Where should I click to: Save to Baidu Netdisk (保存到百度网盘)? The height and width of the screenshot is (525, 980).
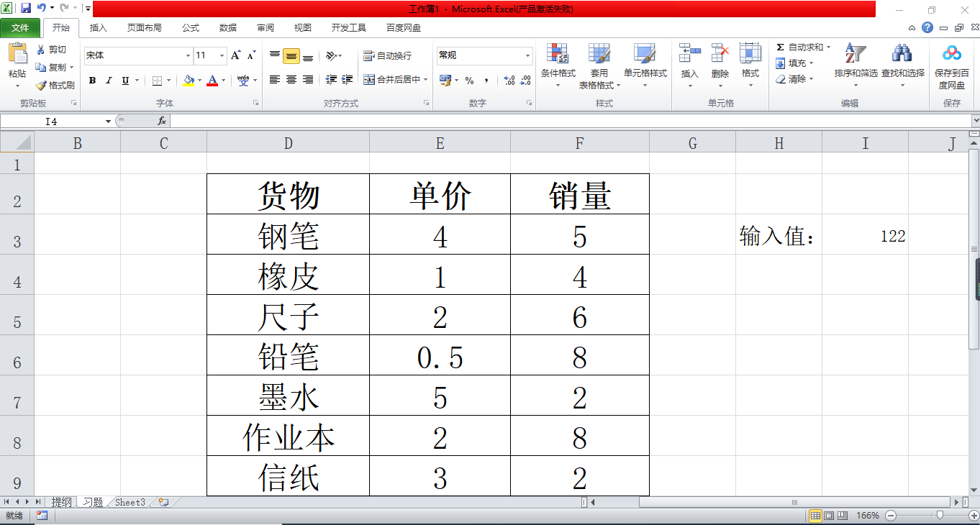952,65
